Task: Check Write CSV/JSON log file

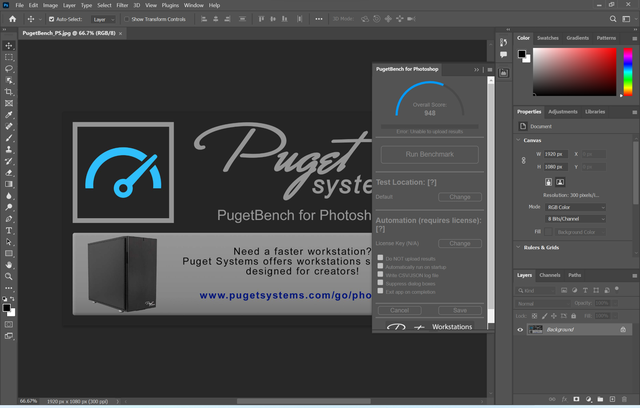Action: 380,274
